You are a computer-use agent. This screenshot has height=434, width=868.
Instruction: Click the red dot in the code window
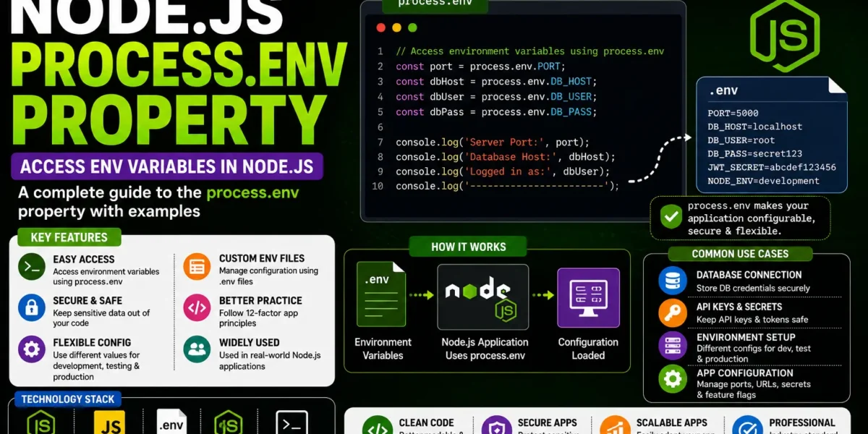pos(381,27)
